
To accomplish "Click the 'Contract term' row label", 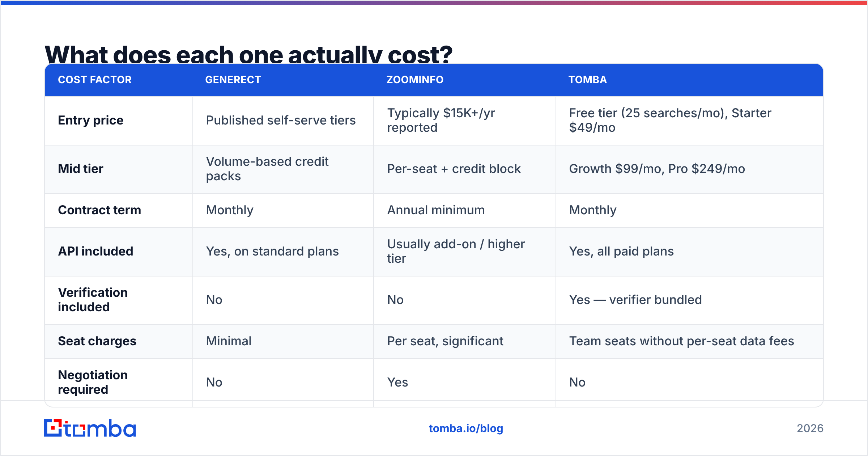I will [x=99, y=210].
